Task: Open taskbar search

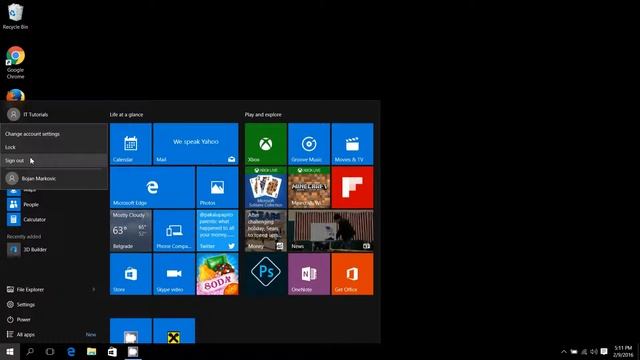Action: pos(30,351)
